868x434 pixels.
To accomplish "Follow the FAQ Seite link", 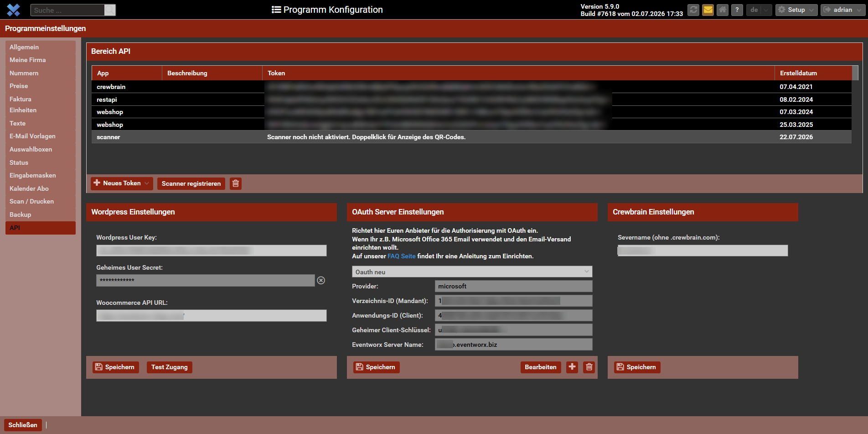I will [402, 256].
